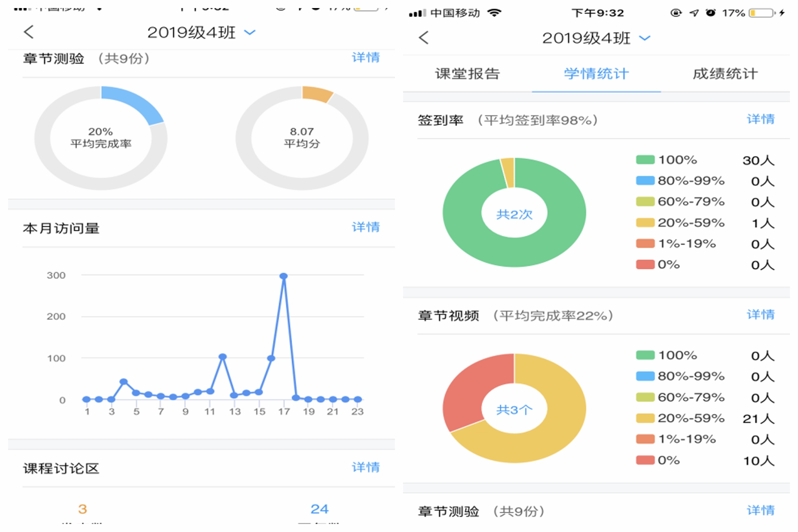Select the 学情统计 tab
The height and width of the screenshot is (532, 798).
tap(596, 74)
